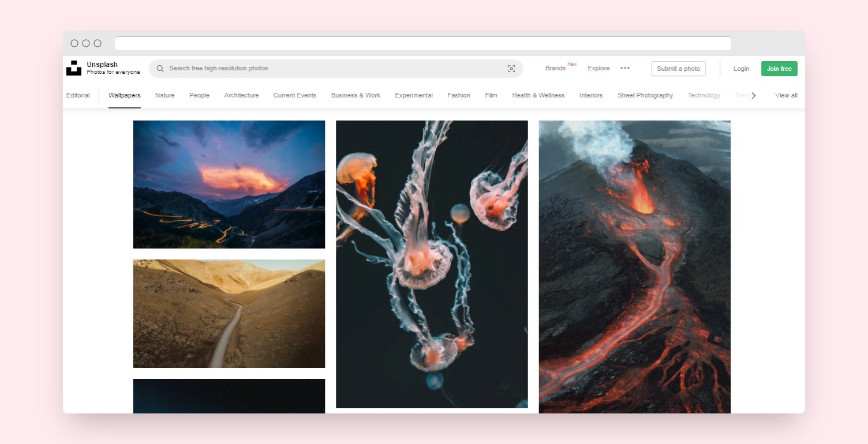Open Health & Wellness category
This screenshot has width=868, height=444.
538,95
